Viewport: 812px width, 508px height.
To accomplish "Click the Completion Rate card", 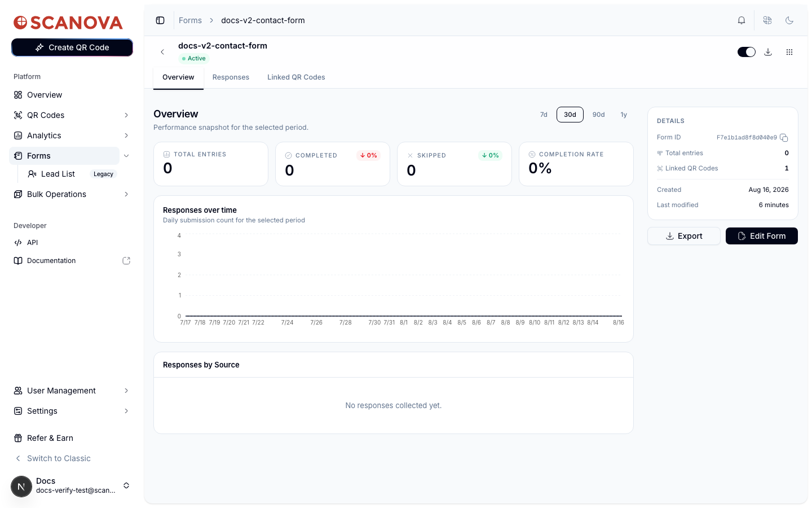I will (x=576, y=164).
